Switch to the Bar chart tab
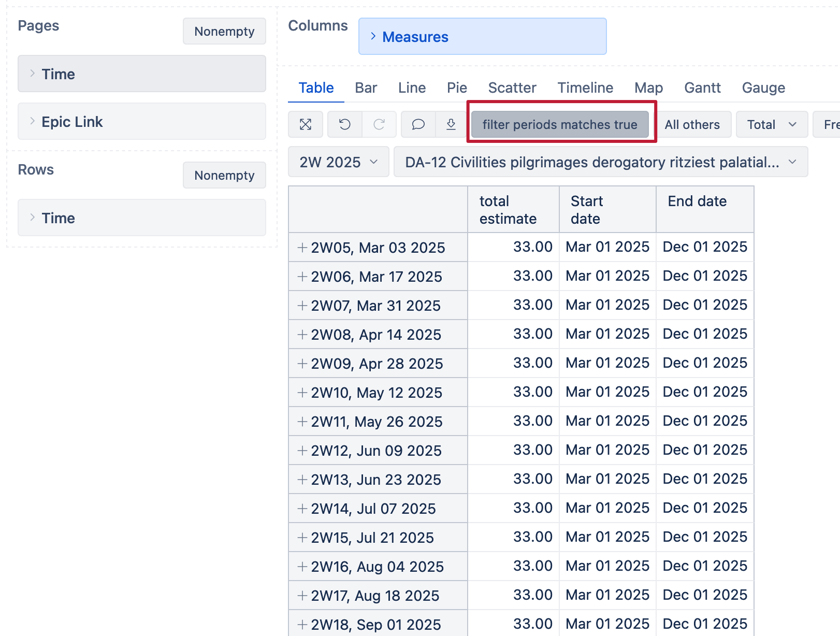Image resolution: width=840 pixels, height=636 pixels. tap(366, 88)
